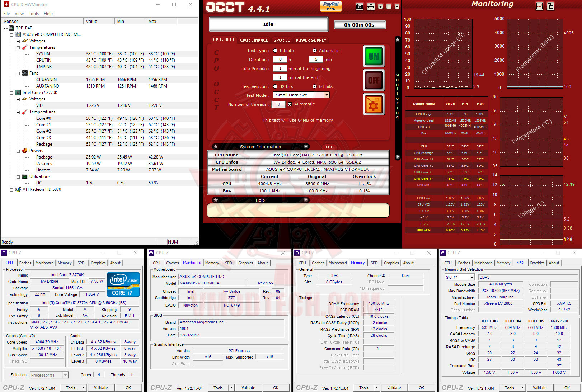Click the ASUSTeK motherboard icon in the tree
582x392 pixels.
(x=18, y=34)
